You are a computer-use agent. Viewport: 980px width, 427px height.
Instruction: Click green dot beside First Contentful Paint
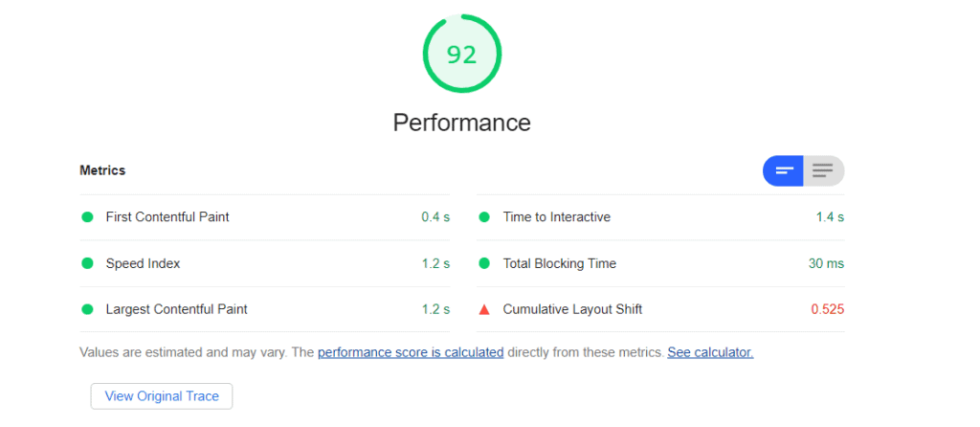coord(87,217)
